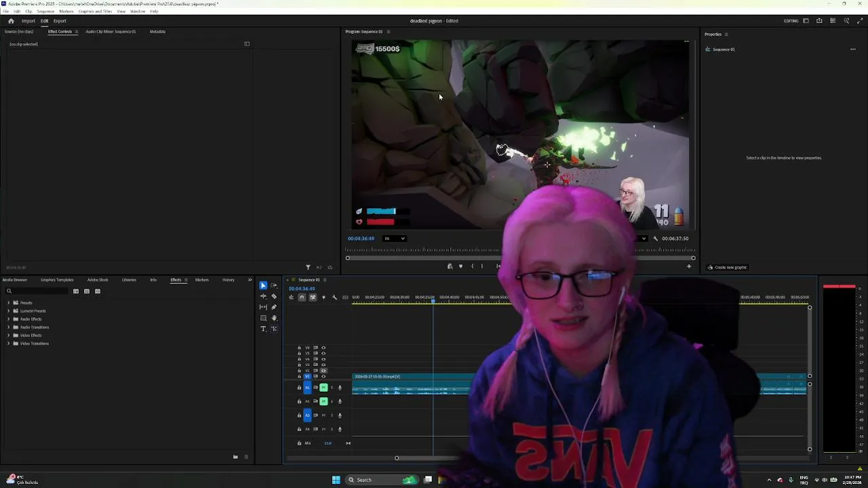Expand the Presets folder
Image resolution: width=868 pixels, height=488 pixels.
(8, 303)
